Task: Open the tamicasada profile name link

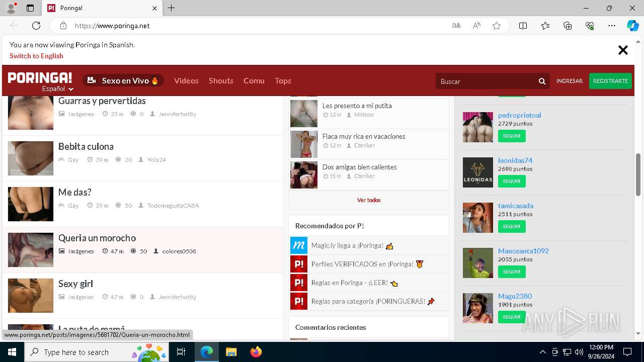Action: tap(516, 206)
